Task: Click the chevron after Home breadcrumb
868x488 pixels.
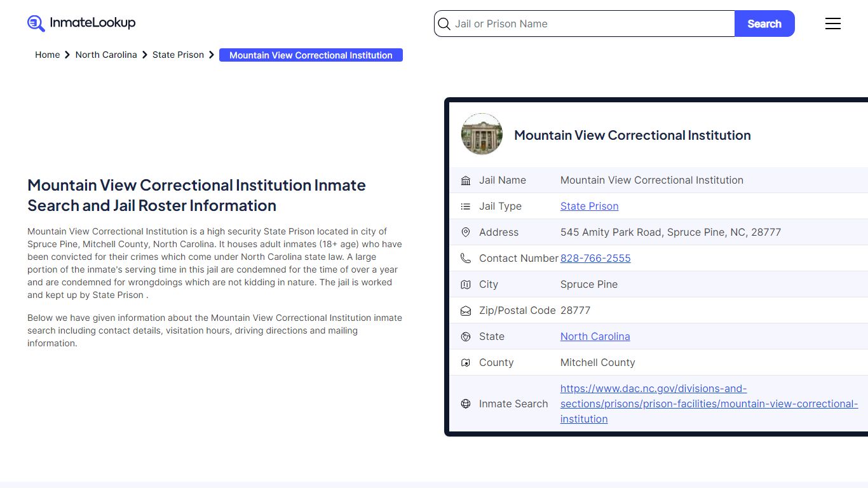Action: pyautogui.click(x=67, y=55)
